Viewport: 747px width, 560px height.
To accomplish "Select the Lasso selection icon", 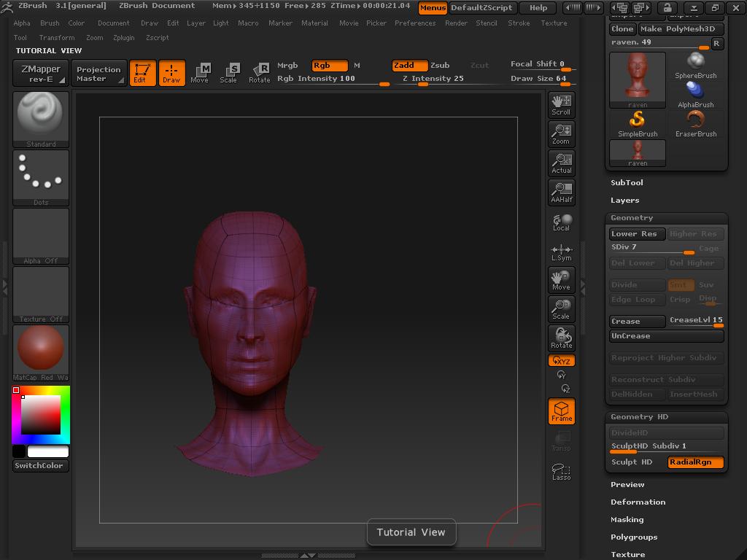I will (x=561, y=471).
